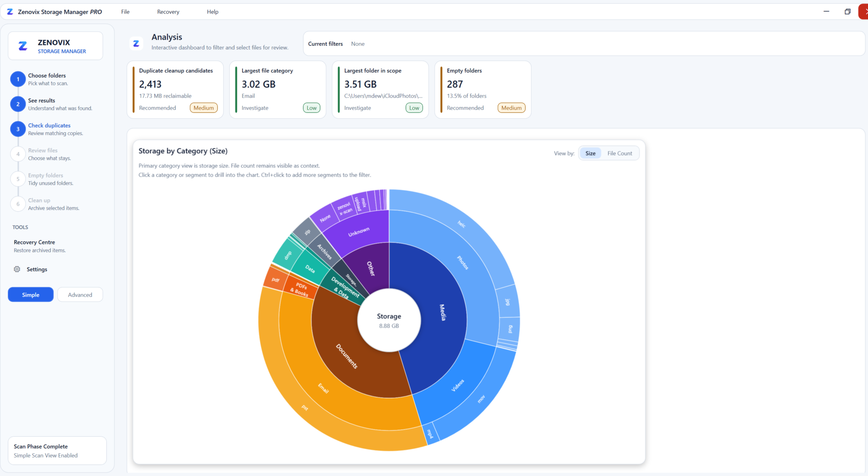Click the Medium badge on Empty folders card
Image resolution: width=868 pixels, height=476 pixels.
coord(512,108)
